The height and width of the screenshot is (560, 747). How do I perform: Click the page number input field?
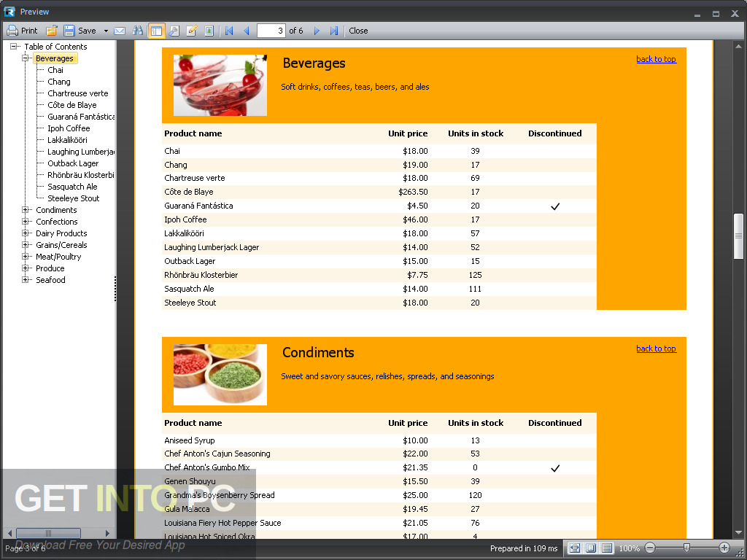click(x=271, y=31)
